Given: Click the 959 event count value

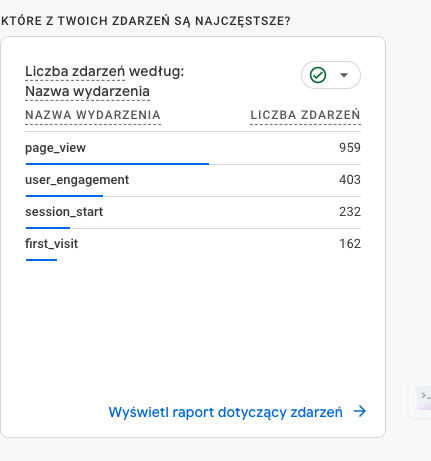Looking at the screenshot, I should click(x=350, y=148).
